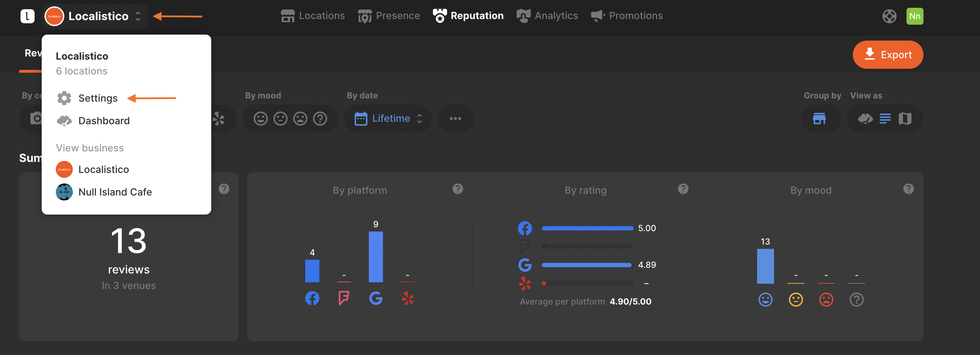980x355 pixels.
Task: Click the blue happy face under mood chart
Action: (x=765, y=300)
